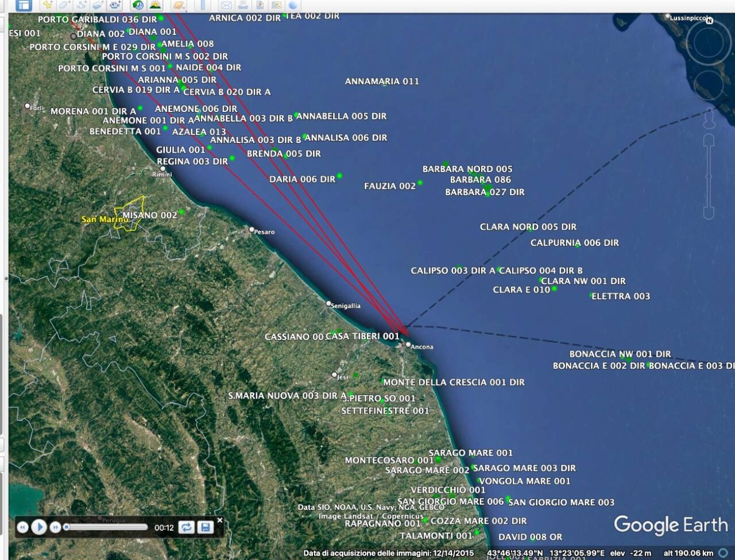Click the vertical zoom slider track
Viewport: 735px width, 560px height.
point(709,177)
